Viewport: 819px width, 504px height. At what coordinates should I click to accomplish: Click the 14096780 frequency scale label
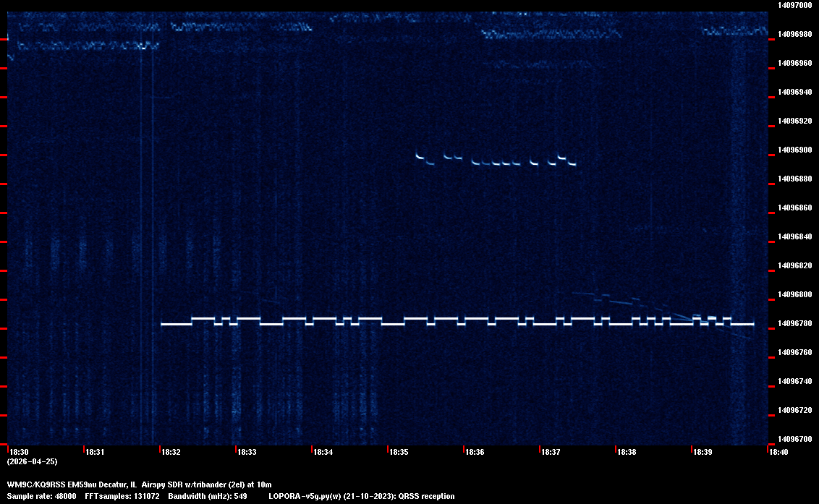click(x=794, y=323)
